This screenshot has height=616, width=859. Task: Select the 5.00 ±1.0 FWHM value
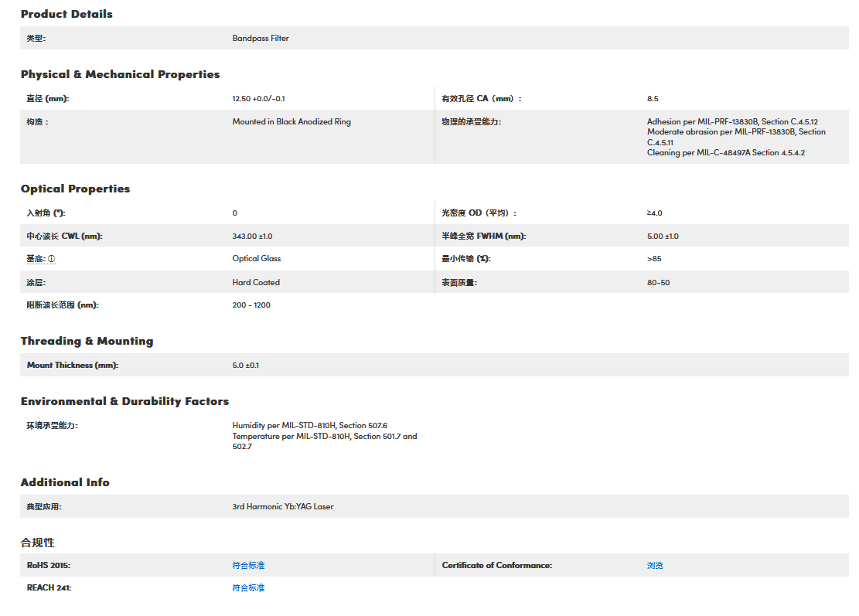(x=663, y=237)
